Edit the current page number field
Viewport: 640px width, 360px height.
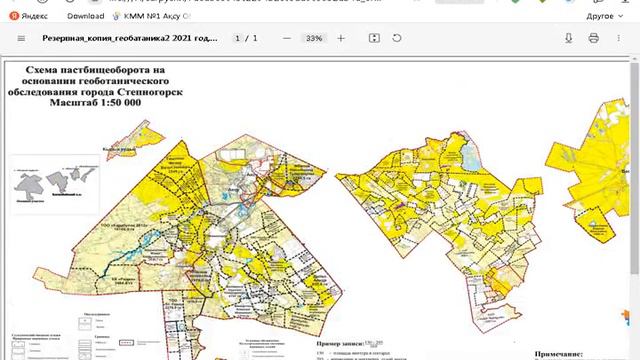pyautogui.click(x=238, y=38)
